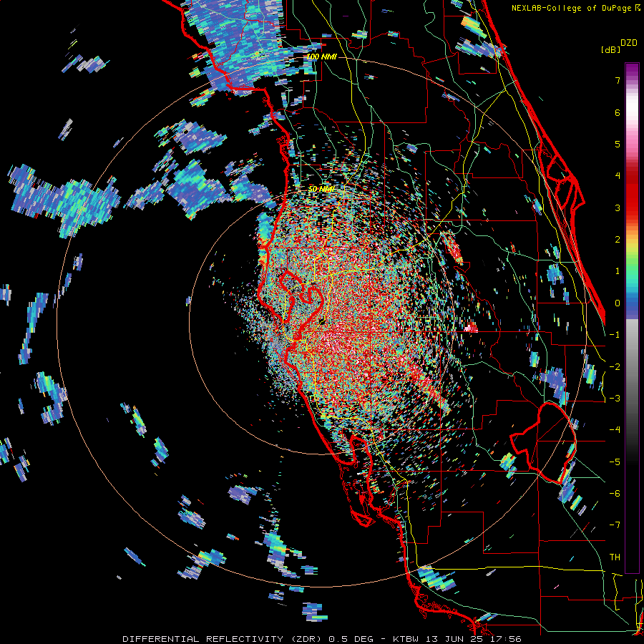The image size is (644, 644).
Task: Click the 5 value on the scale
Action: tap(618, 144)
